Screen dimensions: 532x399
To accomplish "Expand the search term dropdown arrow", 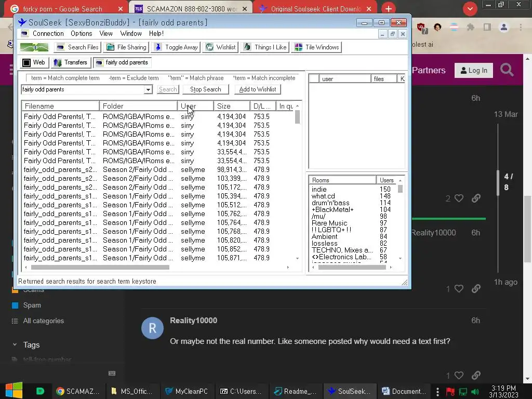I will (x=148, y=89).
